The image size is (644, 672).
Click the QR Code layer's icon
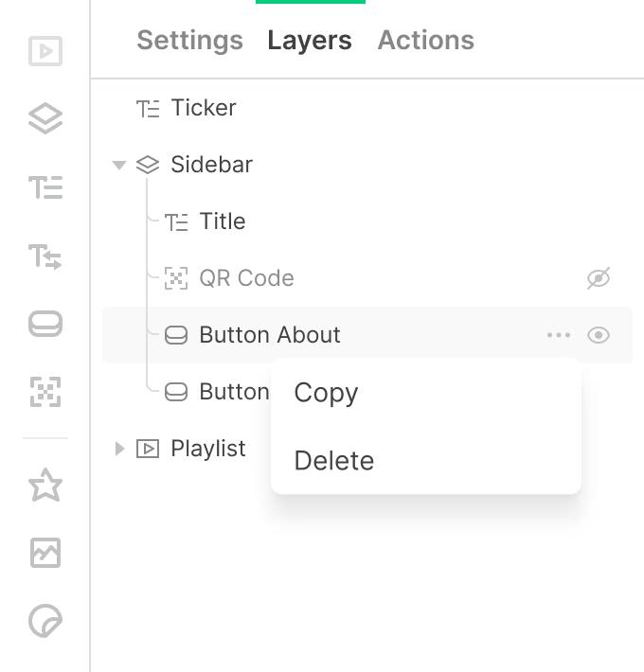(x=176, y=278)
